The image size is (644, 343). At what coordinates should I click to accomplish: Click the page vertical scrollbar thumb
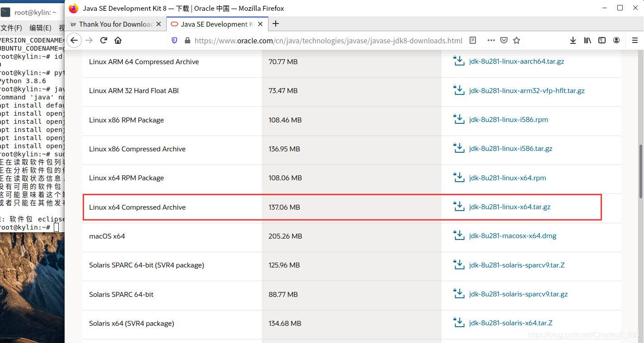[x=640, y=172]
